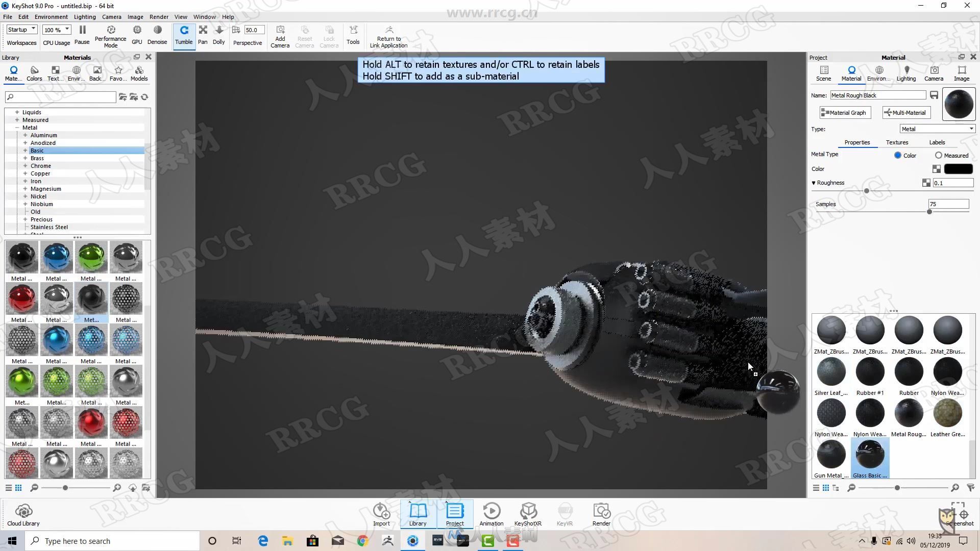This screenshot has width=980, height=551.
Task: Switch to the Labels tab in Material panel
Action: 937,142
